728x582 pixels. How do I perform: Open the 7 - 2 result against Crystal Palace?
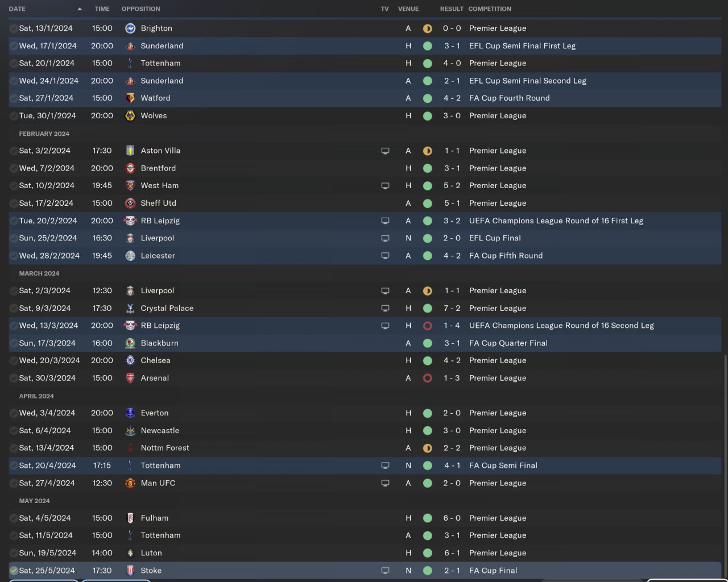tap(452, 308)
